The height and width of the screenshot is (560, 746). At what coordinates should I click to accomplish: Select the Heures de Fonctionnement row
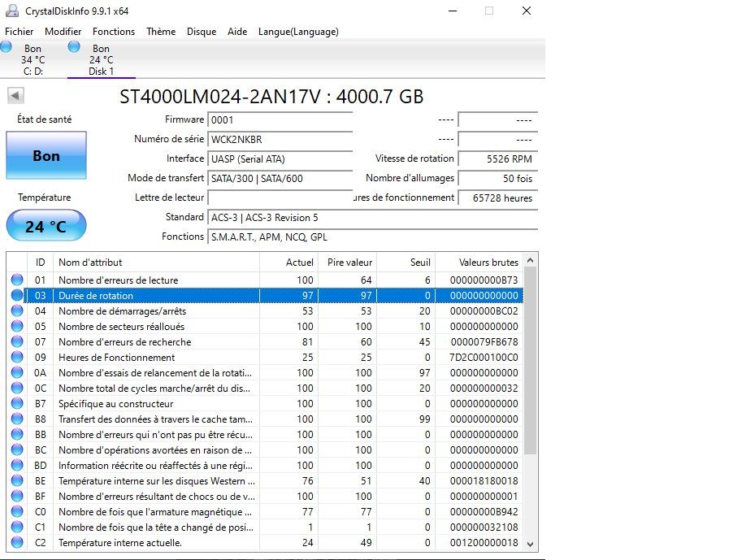point(267,358)
